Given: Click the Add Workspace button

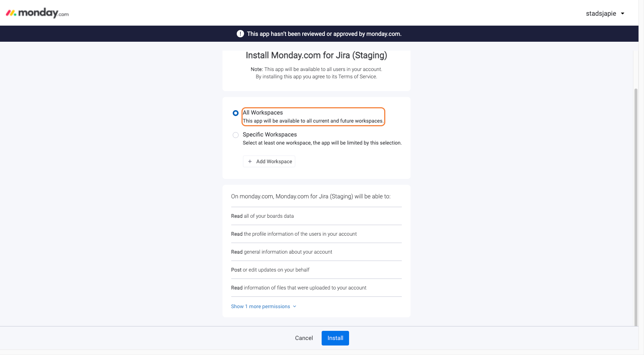Looking at the screenshot, I should (269, 161).
